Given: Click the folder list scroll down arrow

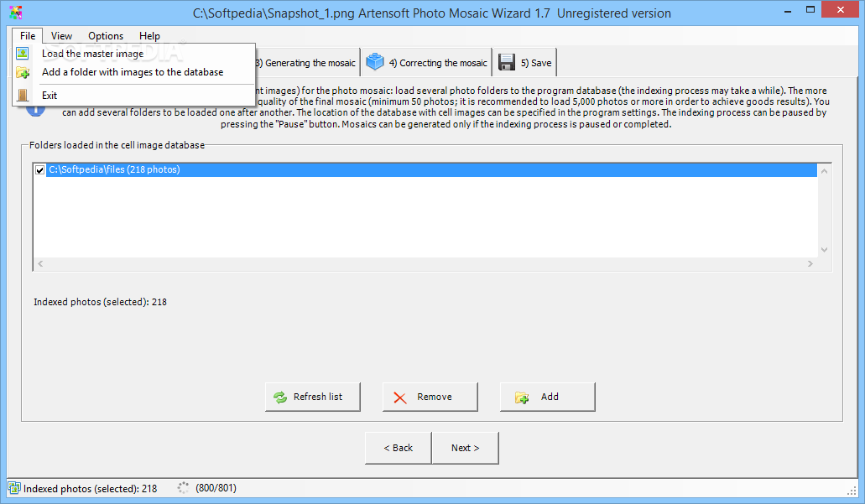Looking at the screenshot, I should (824, 250).
